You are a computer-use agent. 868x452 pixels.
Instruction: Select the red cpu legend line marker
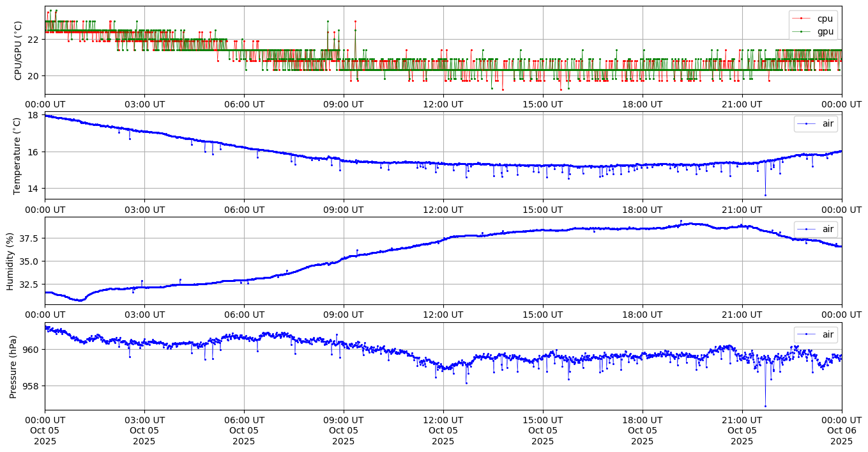click(x=802, y=19)
